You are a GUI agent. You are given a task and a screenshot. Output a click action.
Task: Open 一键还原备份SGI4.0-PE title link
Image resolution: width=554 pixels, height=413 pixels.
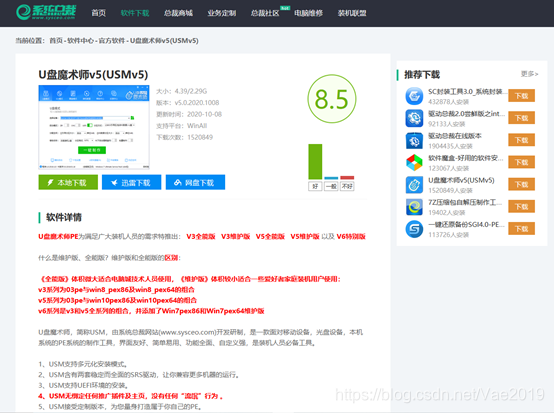466,224
